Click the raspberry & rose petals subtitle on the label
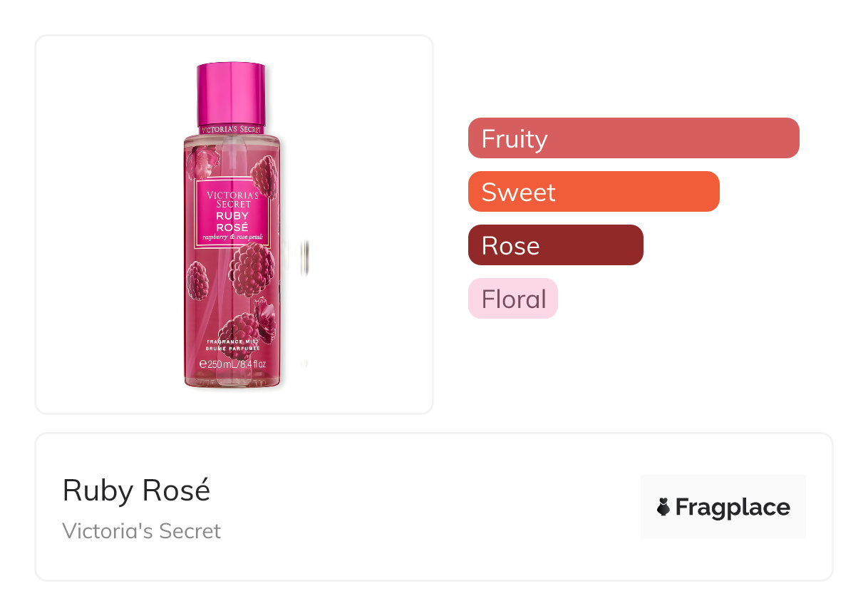This screenshot has width=868, height=616. tap(232, 236)
